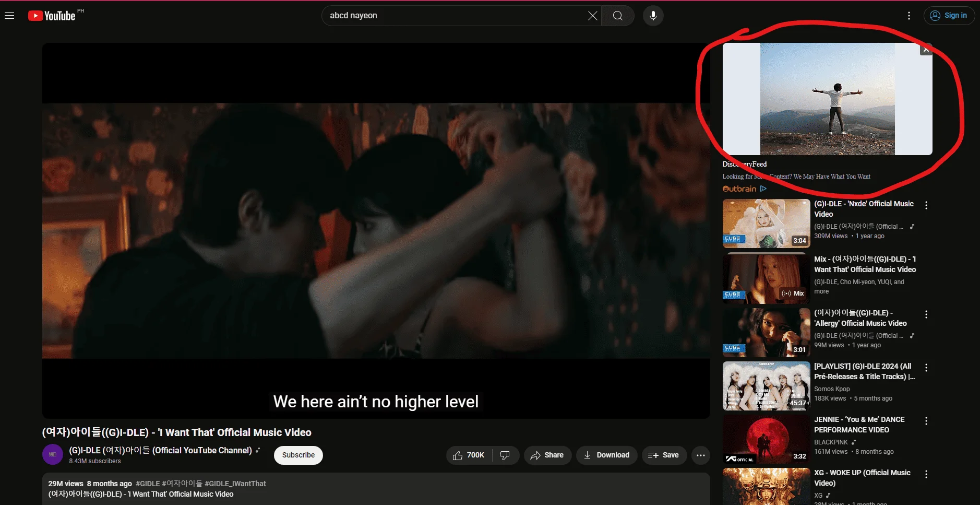Sign in to YouTube
The height and width of the screenshot is (505, 980).
point(949,16)
